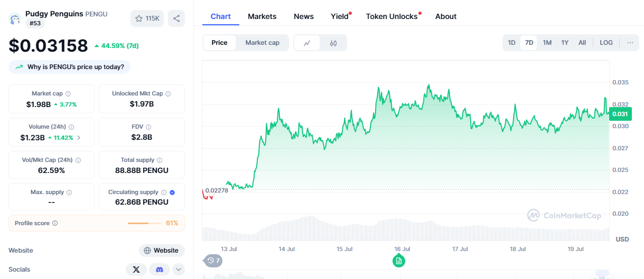Click the #53 rank badge

click(35, 23)
